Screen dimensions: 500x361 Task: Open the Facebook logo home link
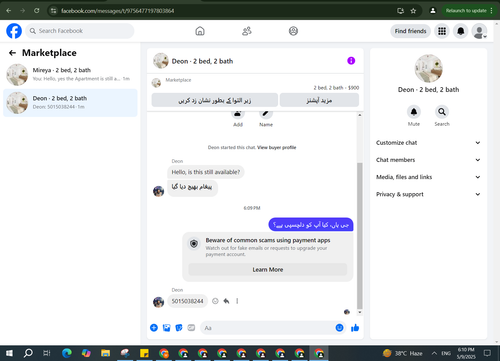tap(14, 31)
